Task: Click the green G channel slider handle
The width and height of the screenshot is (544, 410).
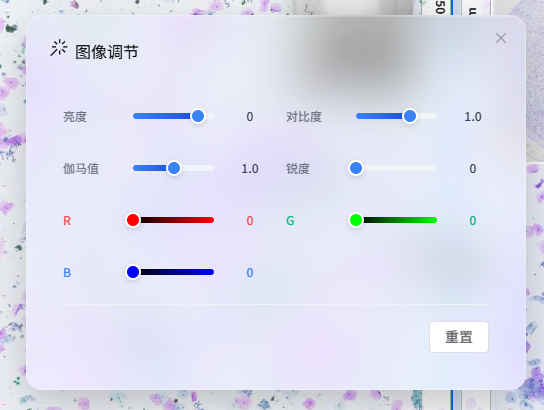Action: (x=356, y=220)
